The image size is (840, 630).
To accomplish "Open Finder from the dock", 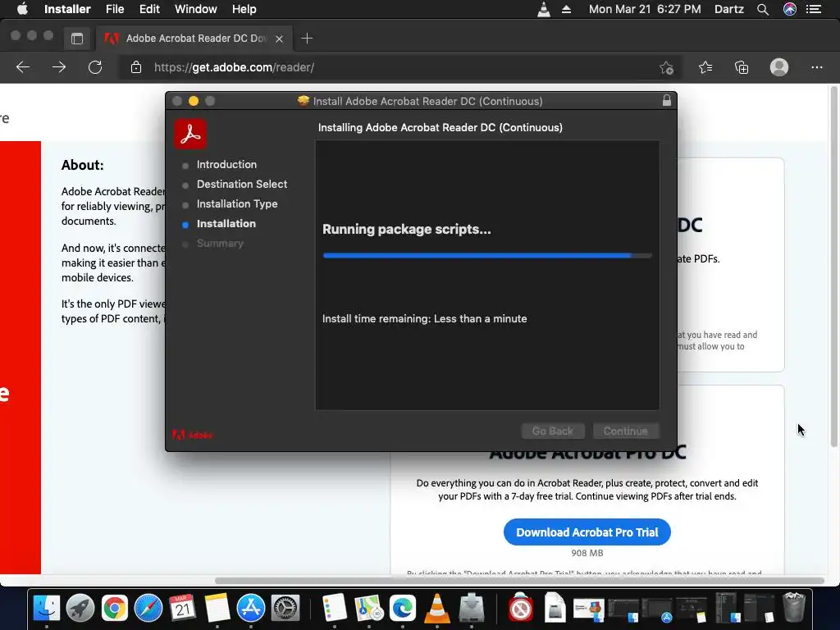I will tap(47, 608).
